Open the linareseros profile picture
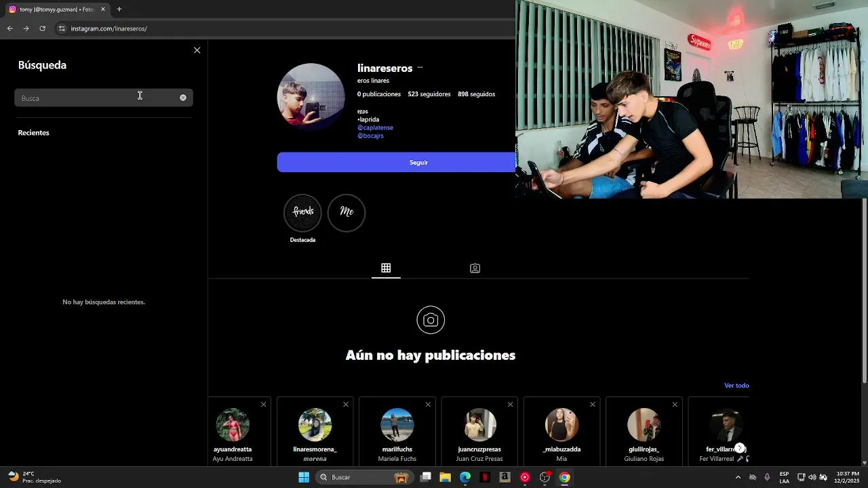Screen dimensions: 868x488 311,97
